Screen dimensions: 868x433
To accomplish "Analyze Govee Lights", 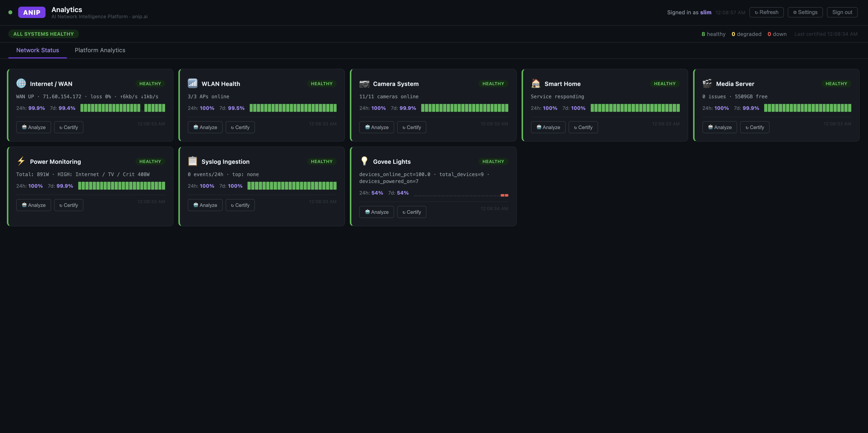I will click(377, 212).
